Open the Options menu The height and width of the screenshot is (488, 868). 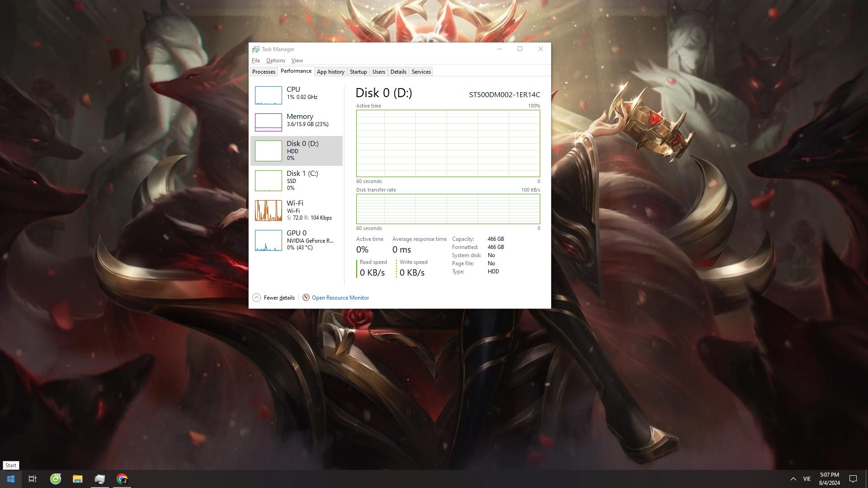pyautogui.click(x=275, y=61)
